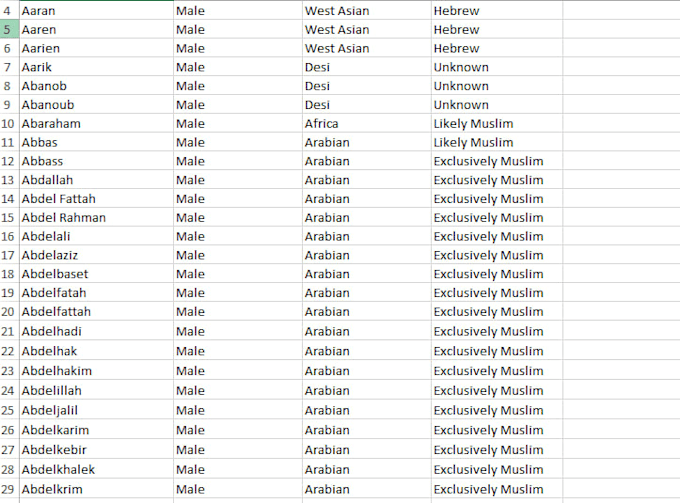Click the Abdelkhalek cell
Viewport: 680px width, 503px height.
point(96,469)
